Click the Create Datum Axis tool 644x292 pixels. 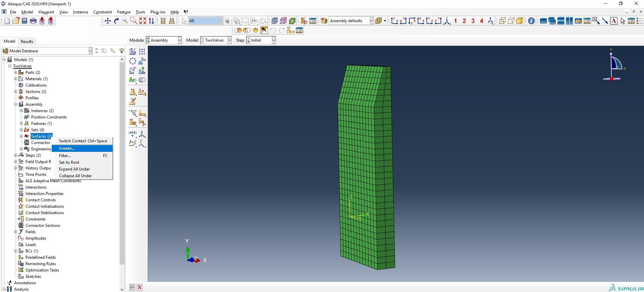coord(142,134)
